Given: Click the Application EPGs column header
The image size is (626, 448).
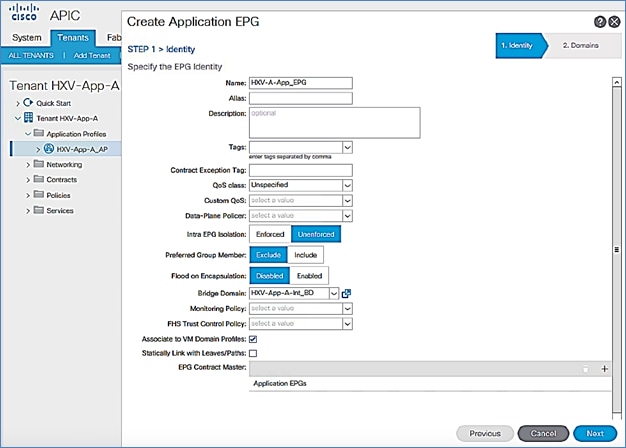Looking at the screenshot, I should 280,383.
